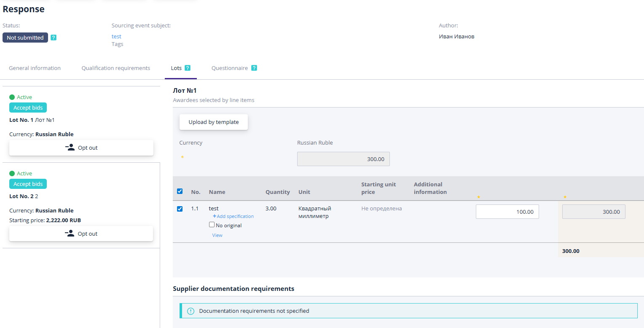The height and width of the screenshot is (328, 644).
Task: Uncheck the checkbox for line item 1.1
Action: pyautogui.click(x=180, y=209)
